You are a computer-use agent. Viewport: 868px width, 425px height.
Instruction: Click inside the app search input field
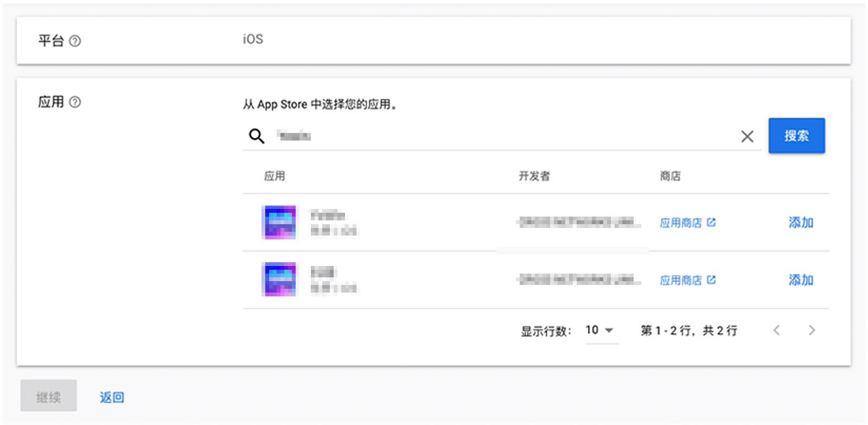tap(505, 136)
